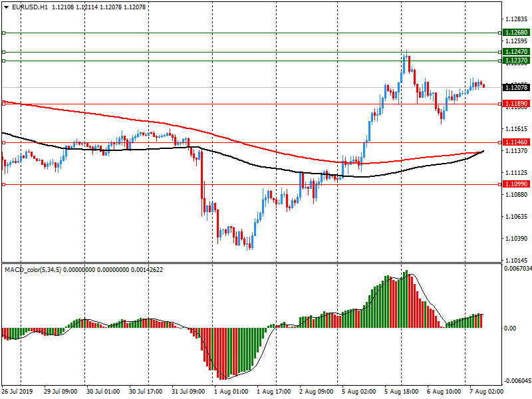Screen dimensions: 532x399
Task: Click the 1.11125 price axis value
Action: (517, 173)
